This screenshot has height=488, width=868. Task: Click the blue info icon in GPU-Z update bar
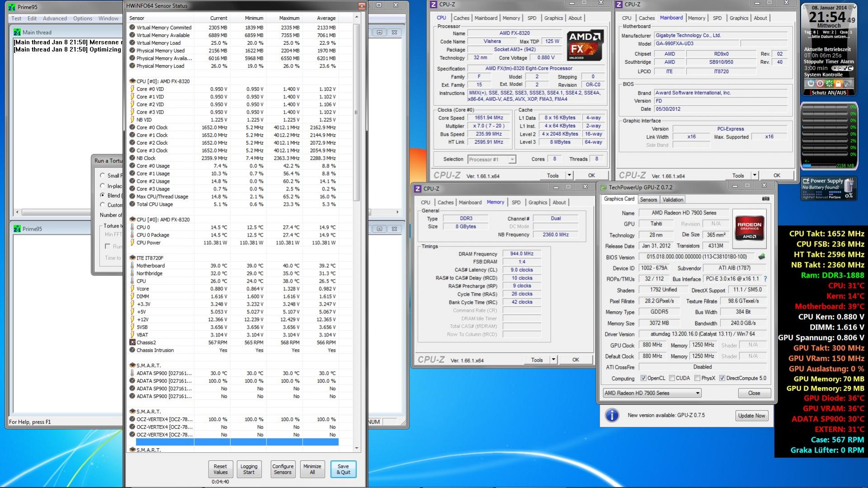[x=612, y=415]
